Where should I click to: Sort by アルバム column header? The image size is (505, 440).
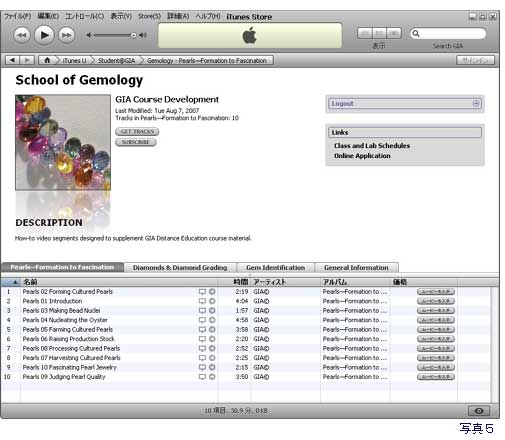coord(355,282)
